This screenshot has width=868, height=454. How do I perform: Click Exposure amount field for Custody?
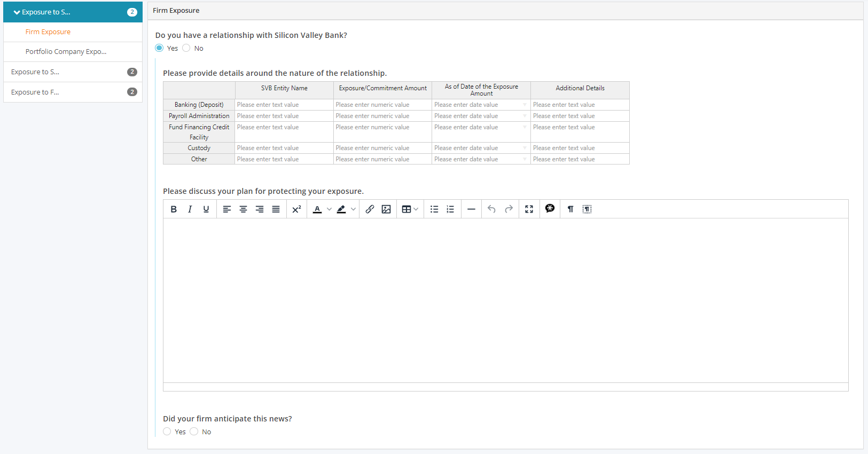(383, 148)
